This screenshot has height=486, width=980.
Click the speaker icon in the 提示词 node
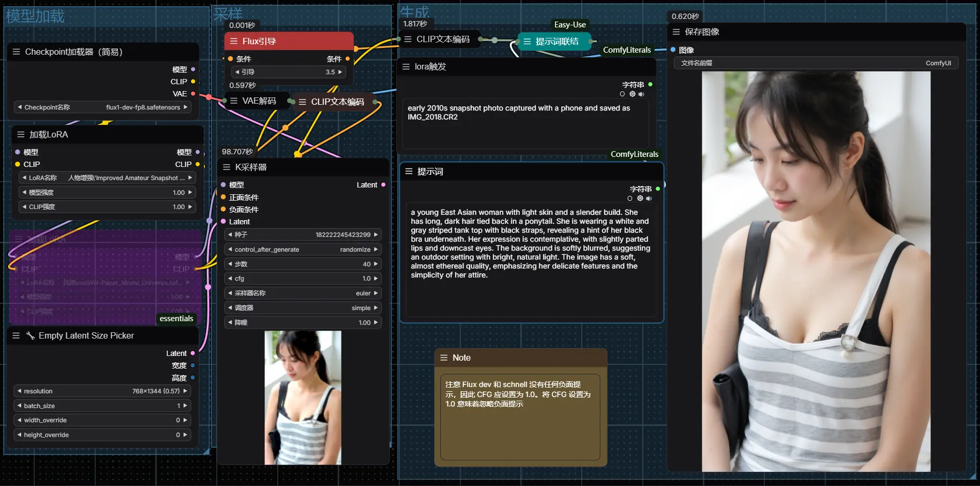[x=649, y=199]
